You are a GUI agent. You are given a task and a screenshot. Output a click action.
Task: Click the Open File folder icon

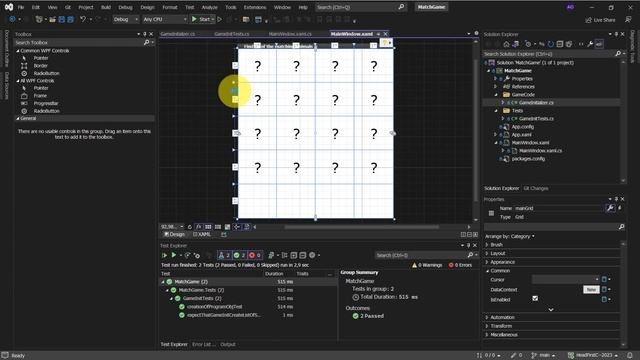pyautogui.click(x=52, y=19)
